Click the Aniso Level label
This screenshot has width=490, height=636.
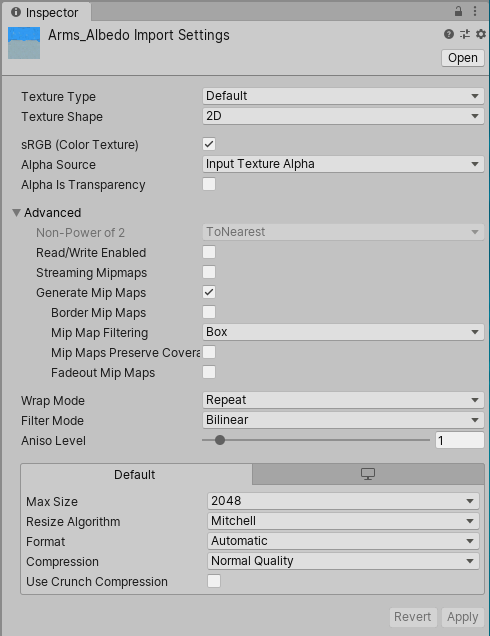tap(53, 440)
